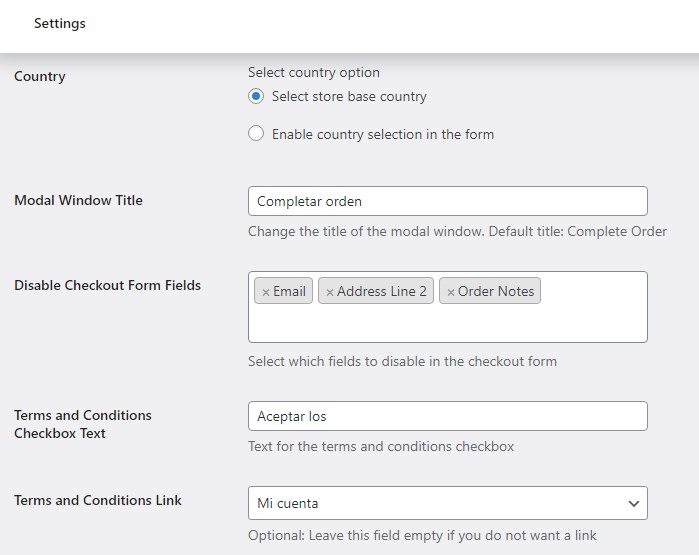Focus the Modal Window Title text field

coord(447,201)
